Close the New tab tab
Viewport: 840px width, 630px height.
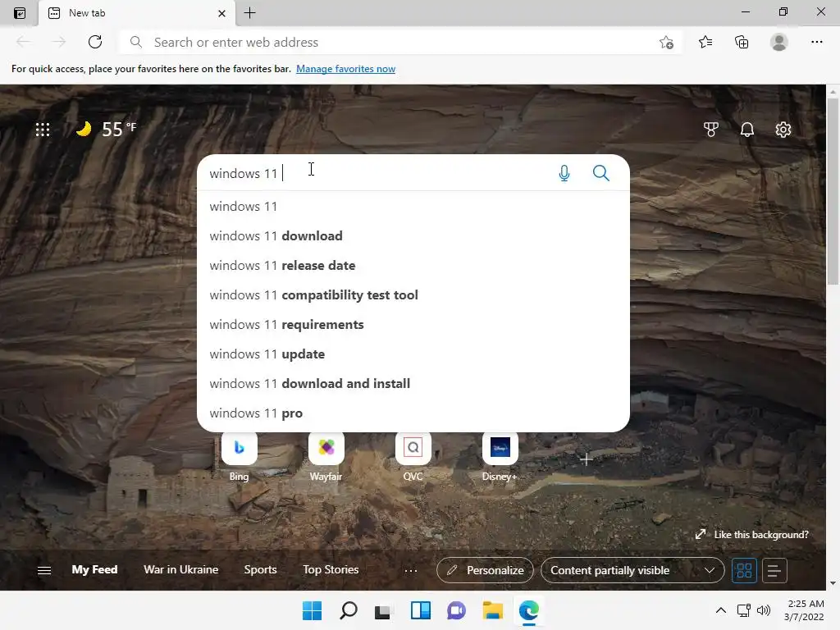pyautogui.click(x=221, y=13)
